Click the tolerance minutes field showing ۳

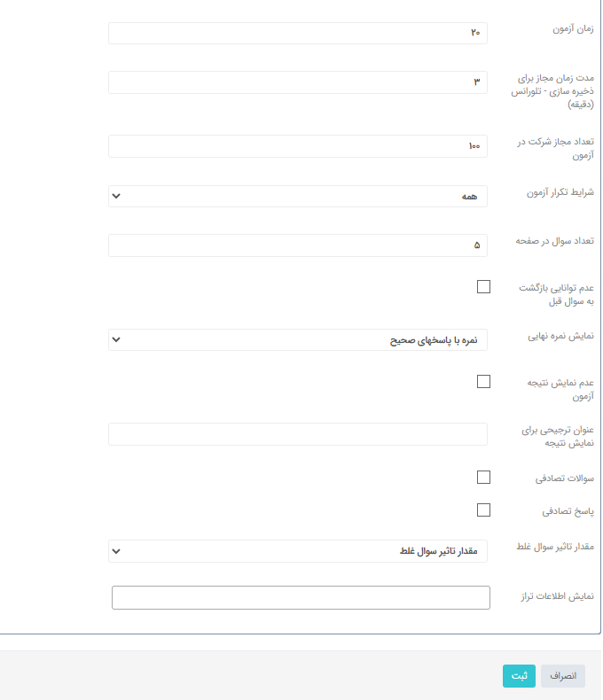pyautogui.click(x=297, y=82)
